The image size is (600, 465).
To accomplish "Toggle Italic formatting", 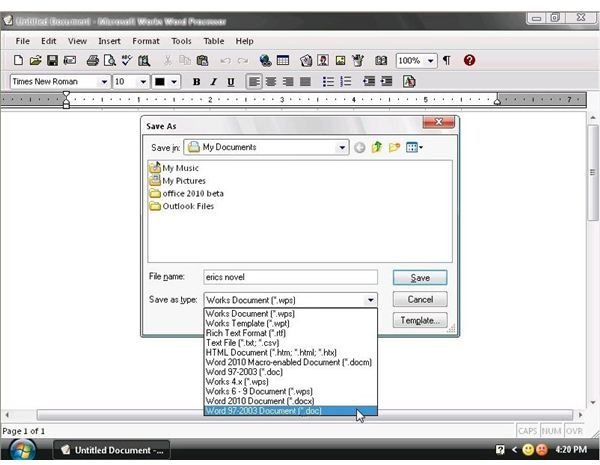I will [x=214, y=82].
